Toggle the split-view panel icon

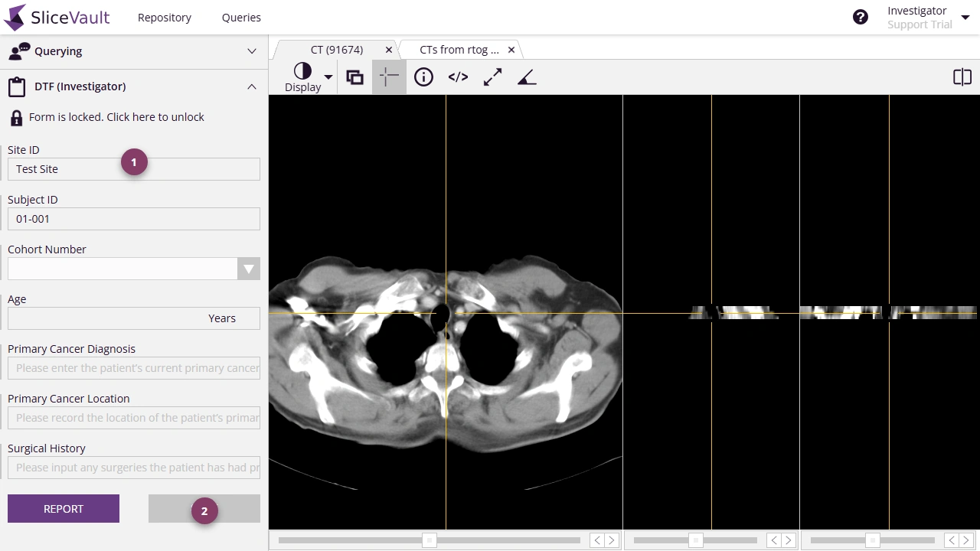[962, 77]
